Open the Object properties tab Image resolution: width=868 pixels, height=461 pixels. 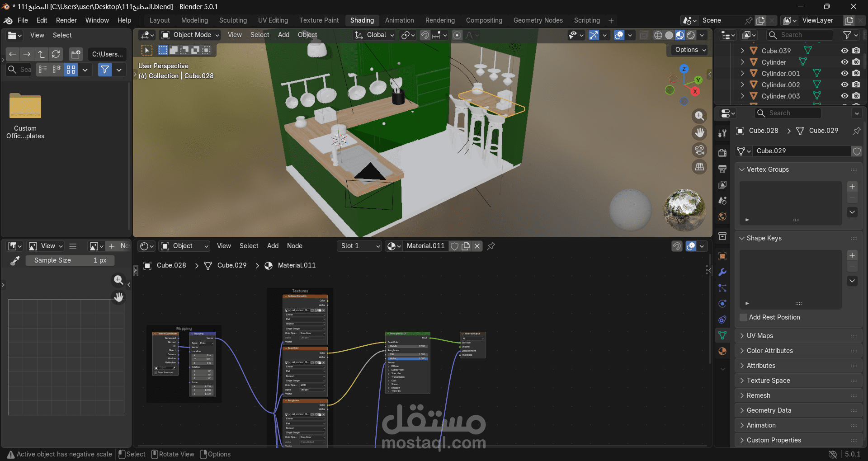pos(722,256)
